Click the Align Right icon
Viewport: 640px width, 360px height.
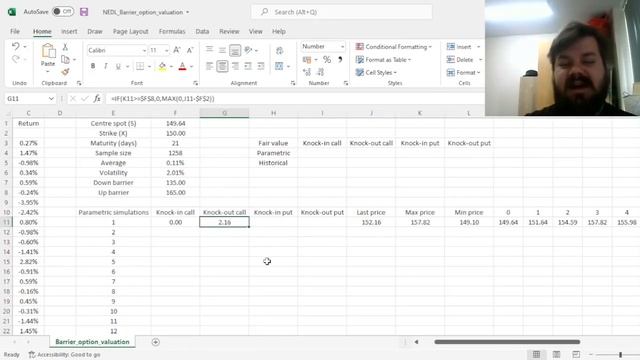[235, 66]
